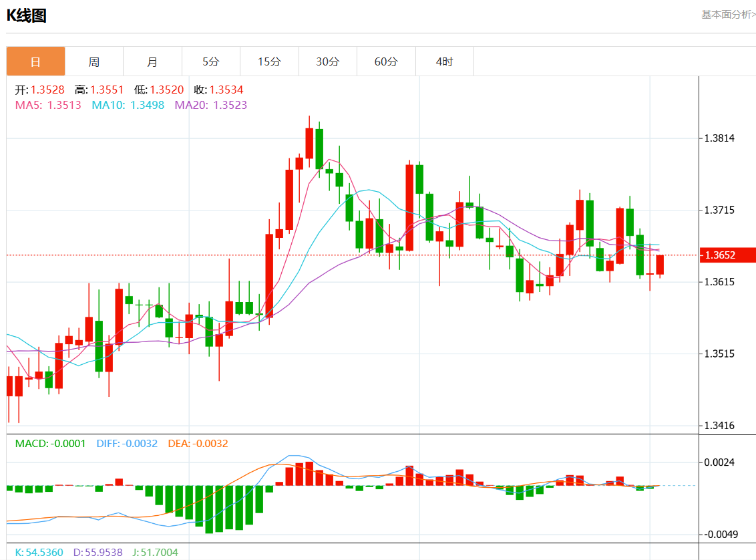Screen dimensions: 756x560
Task: Open the 基本面分析 link
Action: point(728,14)
